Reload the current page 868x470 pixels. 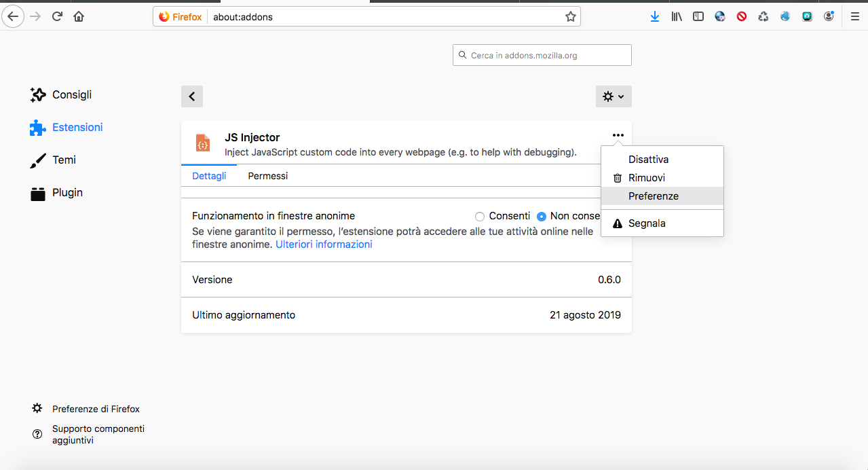pos(58,16)
